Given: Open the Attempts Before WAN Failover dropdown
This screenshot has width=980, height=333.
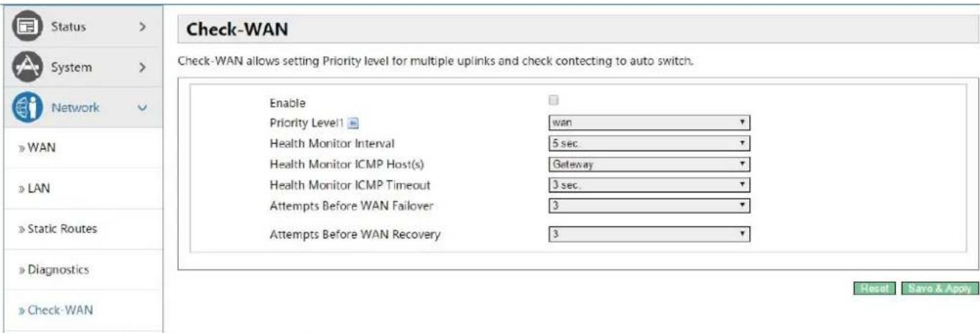Looking at the screenshot, I should pos(649,206).
